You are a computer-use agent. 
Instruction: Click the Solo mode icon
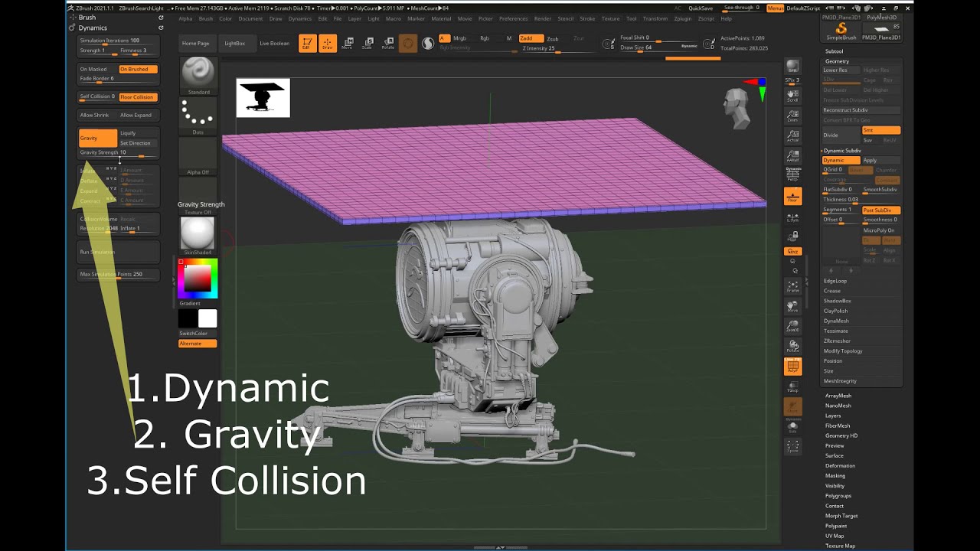point(792,427)
